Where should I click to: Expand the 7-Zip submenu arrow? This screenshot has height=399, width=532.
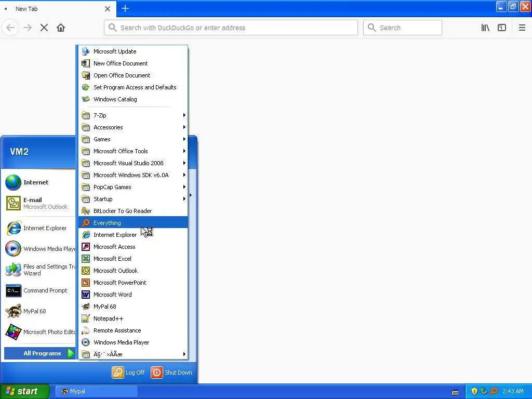[184, 115]
